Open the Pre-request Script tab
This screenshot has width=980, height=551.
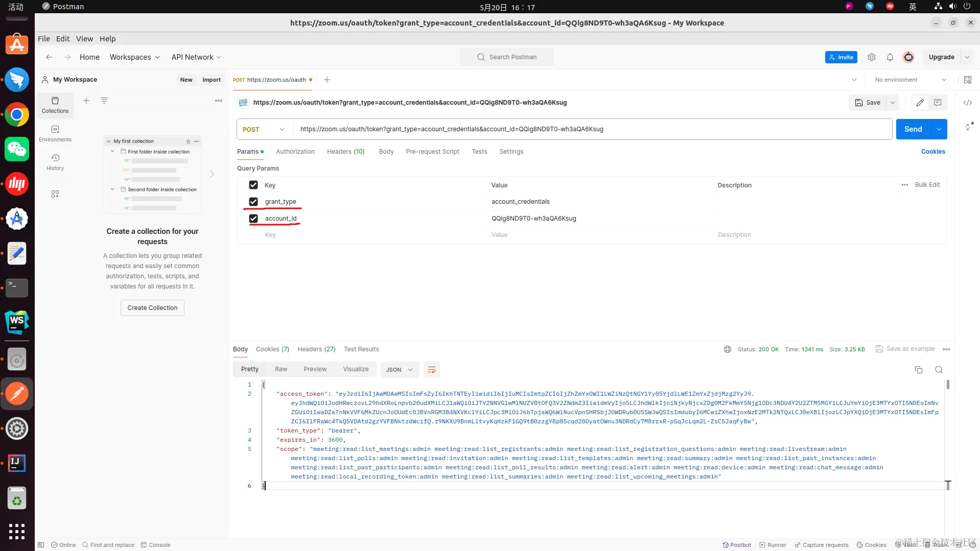point(433,152)
